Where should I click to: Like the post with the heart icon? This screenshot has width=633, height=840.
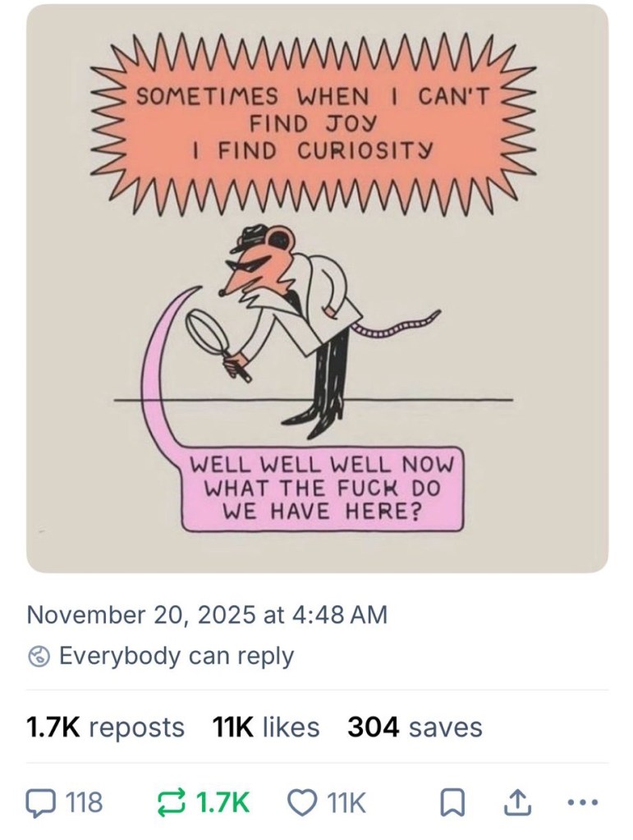(303, 801)
